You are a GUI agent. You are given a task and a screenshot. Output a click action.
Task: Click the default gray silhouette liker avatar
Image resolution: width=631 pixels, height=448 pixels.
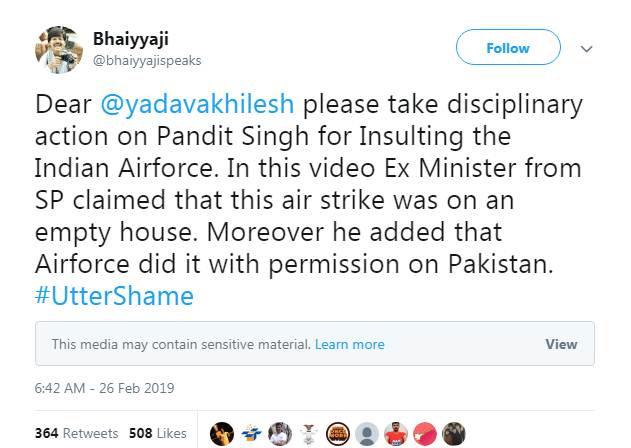[x=367, y=433]
